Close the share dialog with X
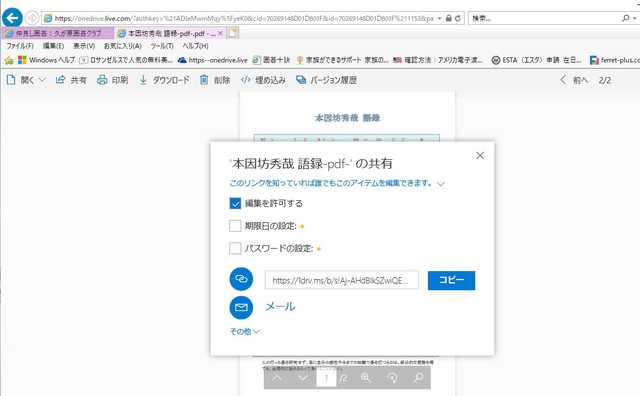 click(480, 156)
